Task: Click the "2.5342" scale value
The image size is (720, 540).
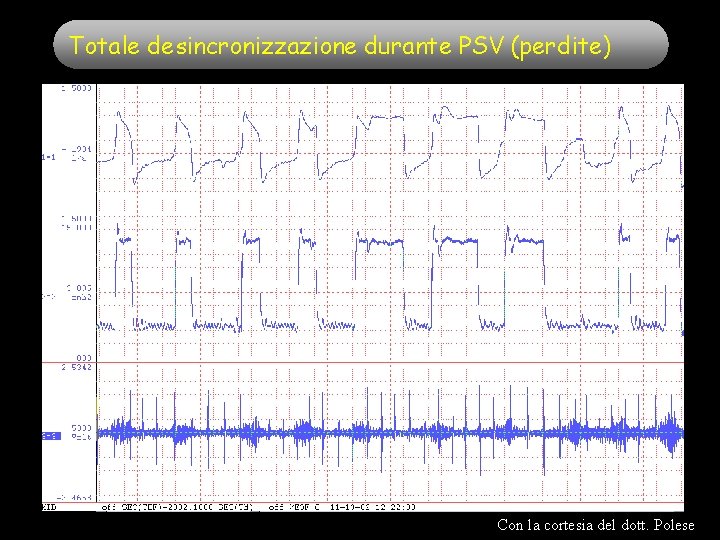Action: (x=77, y=367)
